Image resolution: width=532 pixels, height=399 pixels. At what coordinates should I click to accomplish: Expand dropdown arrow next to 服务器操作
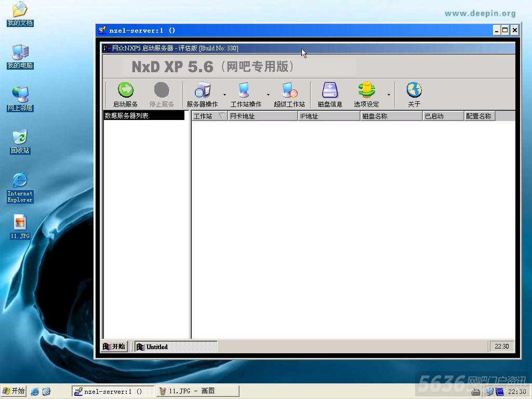click(x=224, y=95)
